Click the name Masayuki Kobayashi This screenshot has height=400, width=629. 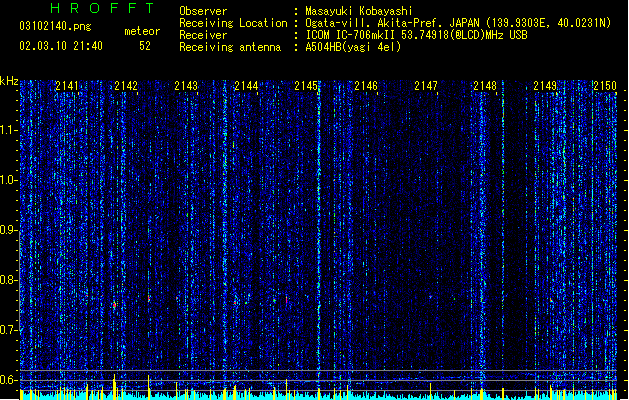coord(359,11)
